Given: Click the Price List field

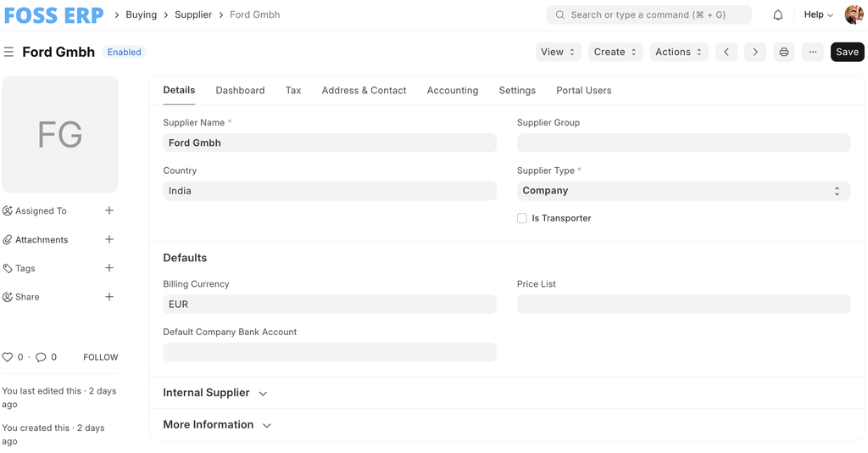Looking at the screenshot, I should pos(684,305).
